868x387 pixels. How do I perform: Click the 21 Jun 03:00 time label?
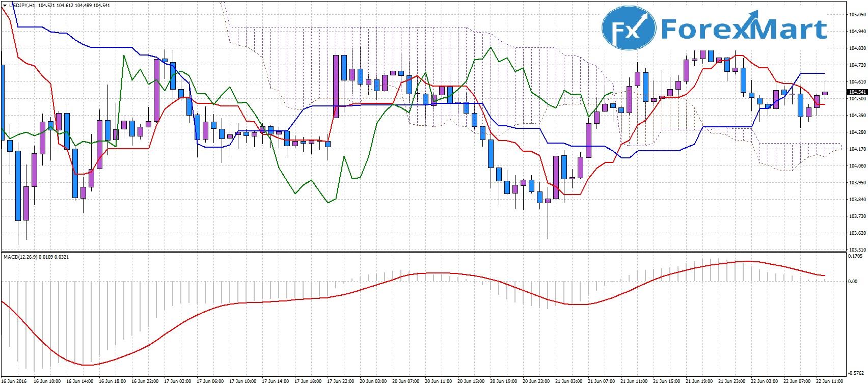tap(569, 381)
